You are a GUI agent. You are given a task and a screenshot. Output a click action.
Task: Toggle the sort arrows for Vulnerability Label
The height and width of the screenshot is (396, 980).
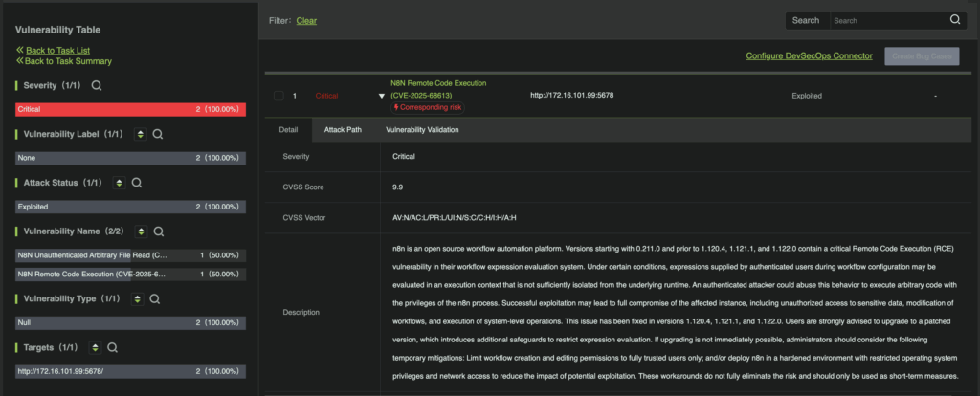pyautogui.click(x=141, y=134)
